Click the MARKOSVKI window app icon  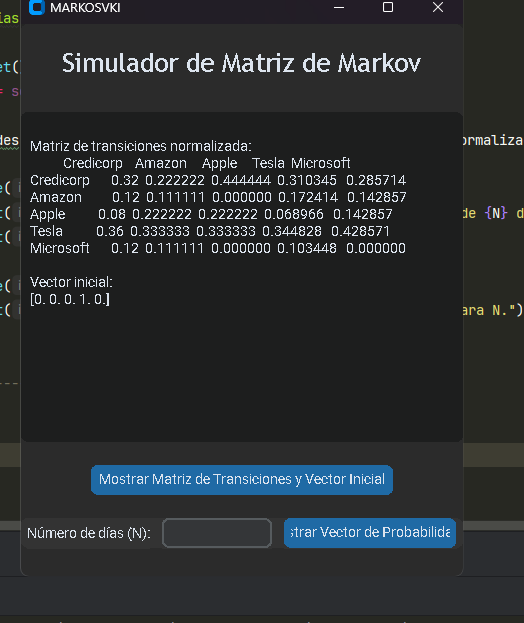37,7
